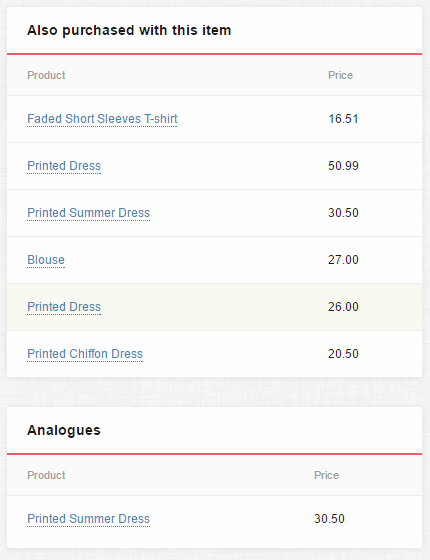
Task: Open Printed Summer Dress in Also purchased table
Action: (x=88, y=213)
